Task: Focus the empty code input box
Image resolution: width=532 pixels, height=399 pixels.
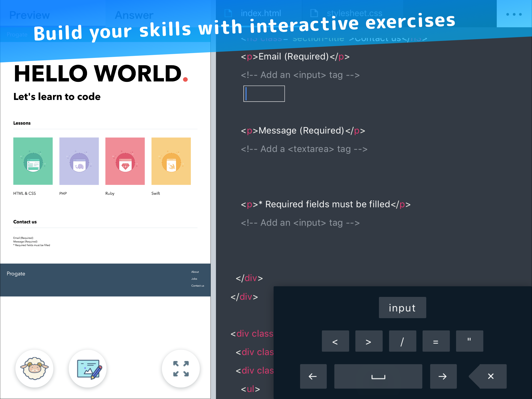Action: tap(264, 94)
